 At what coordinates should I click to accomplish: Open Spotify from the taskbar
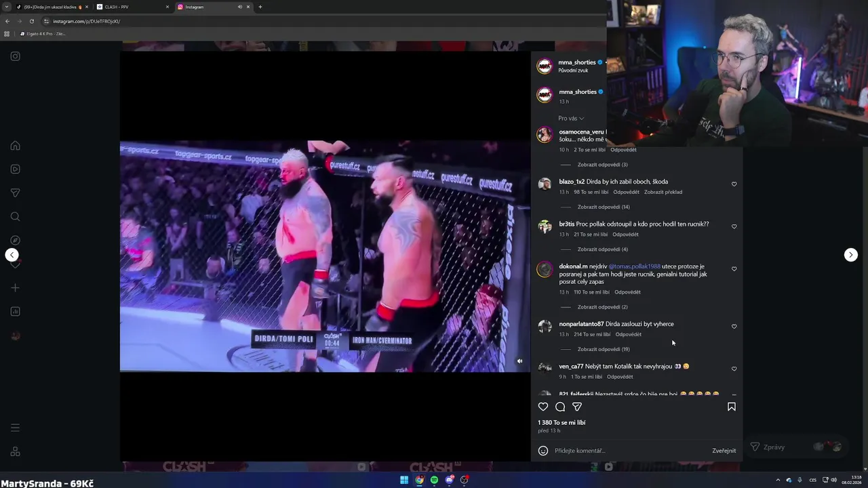(x=434, y=480)
